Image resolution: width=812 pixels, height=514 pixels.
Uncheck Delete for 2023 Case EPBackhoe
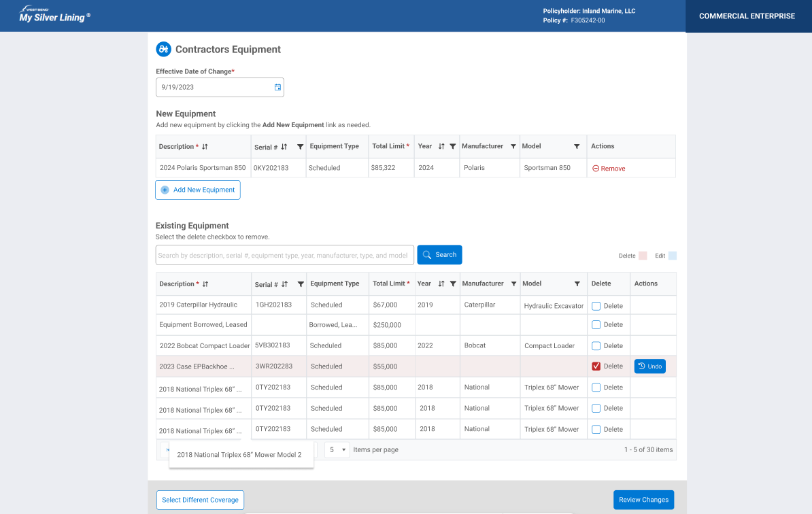pyautogui.click(x=596, y=366)
